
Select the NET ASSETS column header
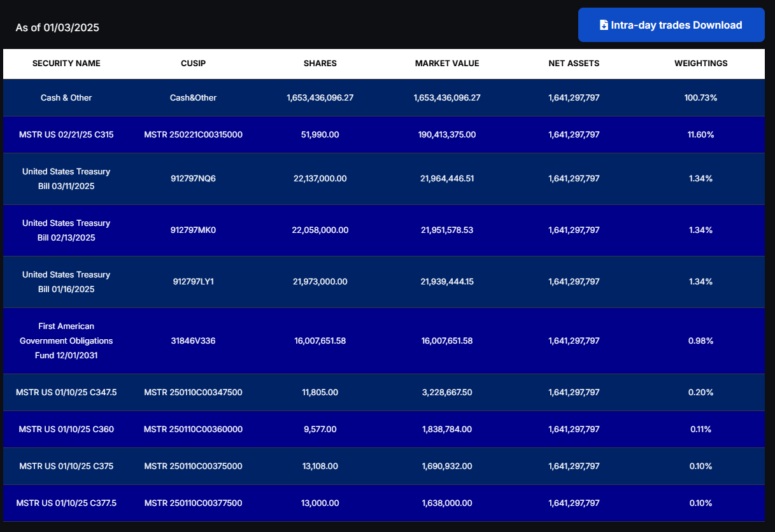574,64
